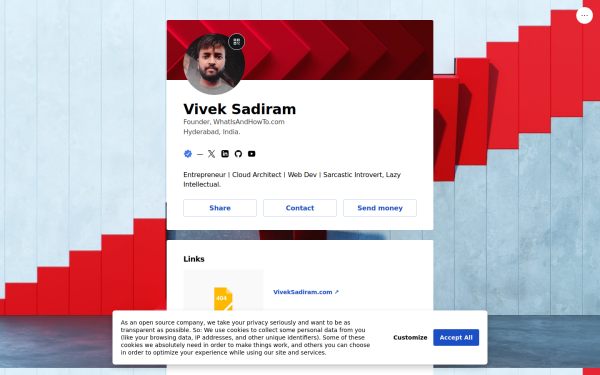Click the blue verified badge icon
This screenshot has height=375, width=600.
click(x=188, y=154)
